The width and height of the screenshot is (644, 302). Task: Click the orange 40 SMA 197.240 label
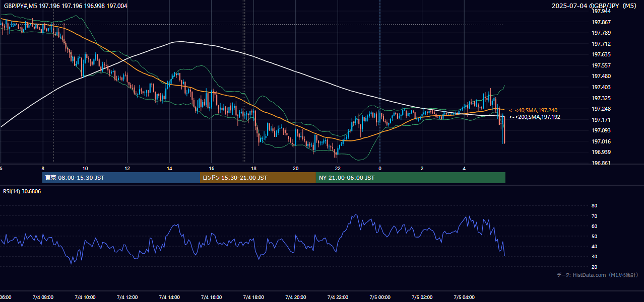pos(533,110)
